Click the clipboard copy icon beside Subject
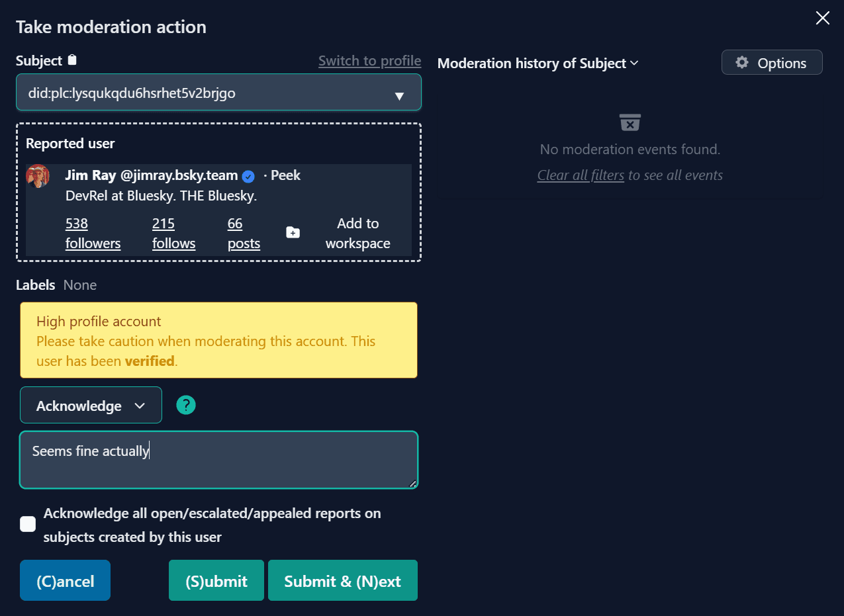This screenshot has height=616, width=844. (x=73, y=60)
